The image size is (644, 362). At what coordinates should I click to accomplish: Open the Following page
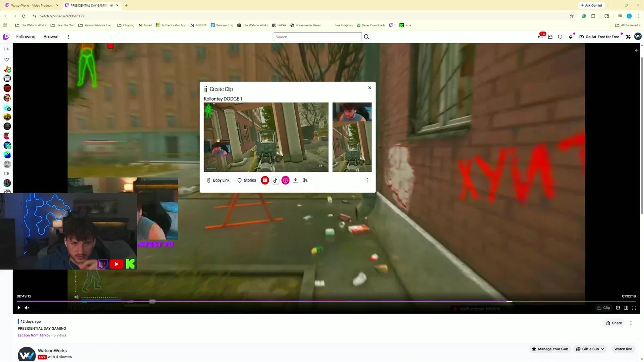pyautogui.click(x=26, y=37)
